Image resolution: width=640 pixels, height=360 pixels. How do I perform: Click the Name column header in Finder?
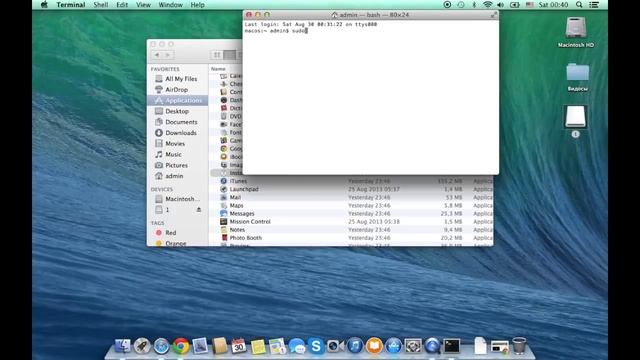226,69
